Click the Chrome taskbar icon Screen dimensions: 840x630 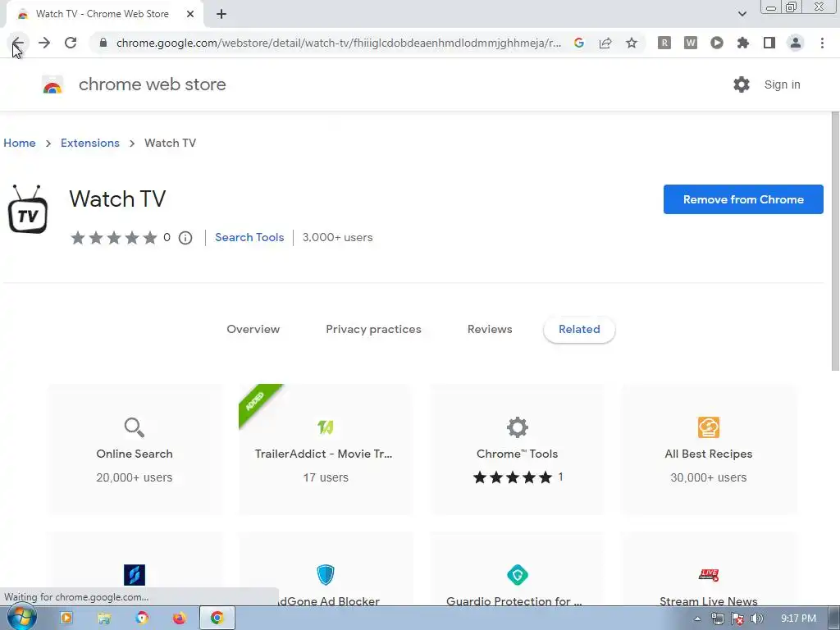217,619
